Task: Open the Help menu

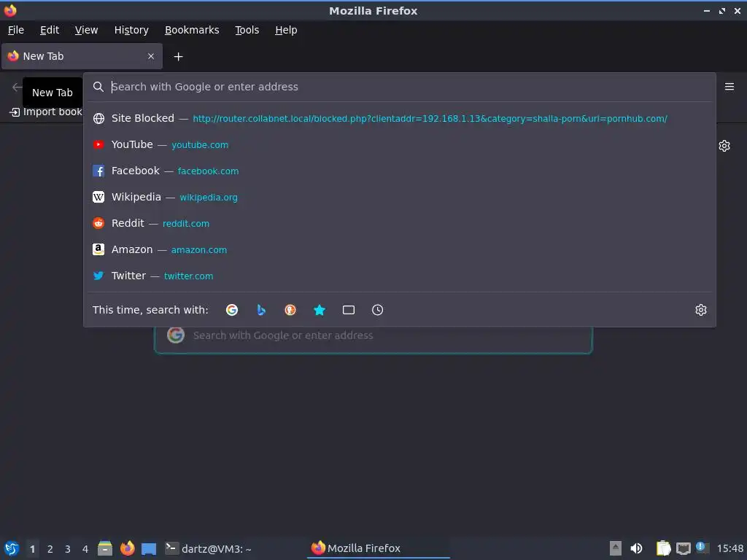Action: coord(286,30)
